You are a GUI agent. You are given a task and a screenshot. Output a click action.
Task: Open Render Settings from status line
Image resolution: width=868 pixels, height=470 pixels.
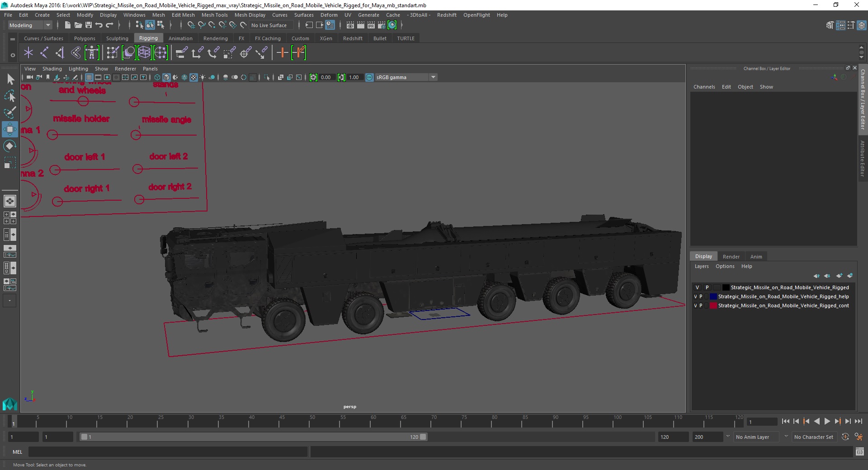tap(382, 25)
